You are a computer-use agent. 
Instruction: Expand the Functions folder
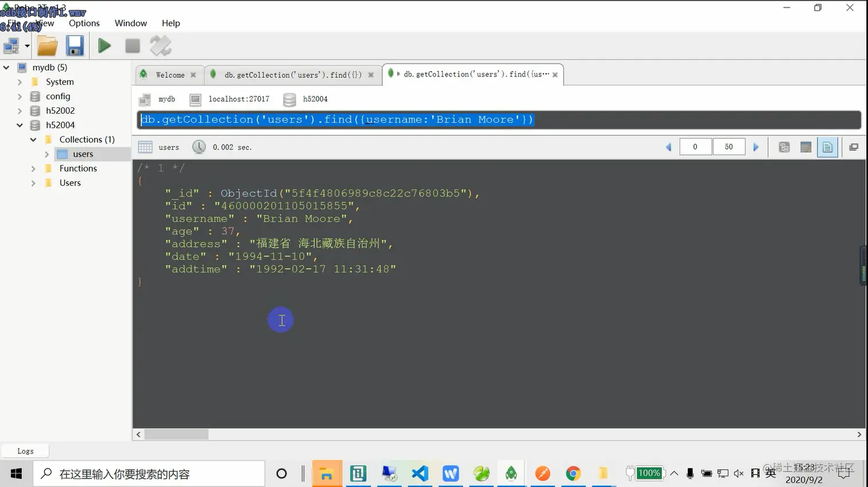(x=33, y=169)
